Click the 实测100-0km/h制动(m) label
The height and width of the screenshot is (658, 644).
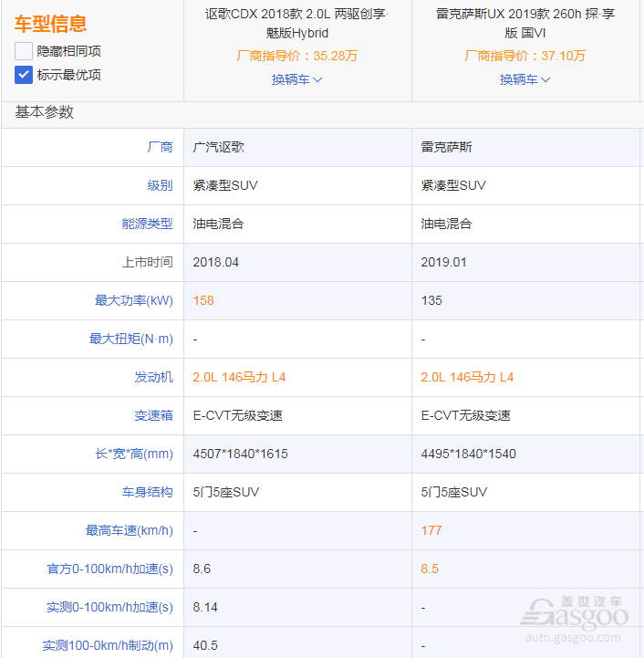108,645
